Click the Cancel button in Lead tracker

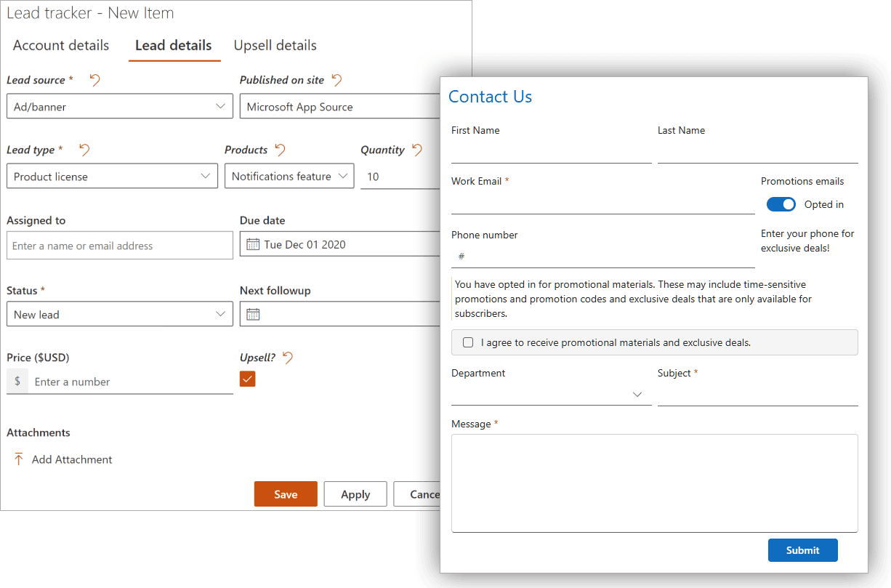[417, 494]
